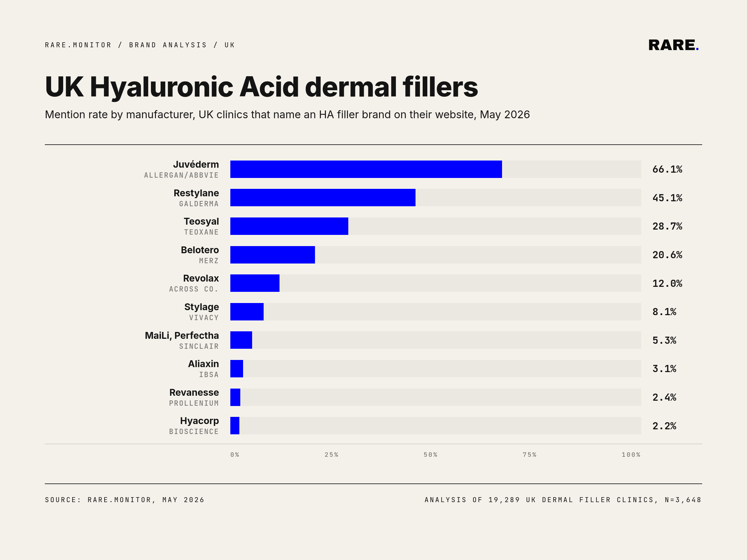This screenshot has width=747, height=560.
Task: Click the blue MaiLi, Perfectha bar
Action: click(241, 340)
